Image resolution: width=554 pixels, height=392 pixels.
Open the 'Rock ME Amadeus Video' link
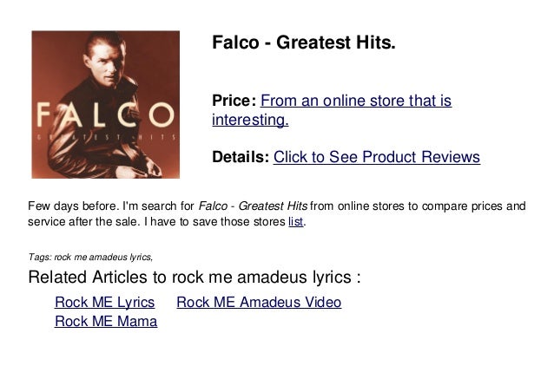(x=259, y=302)
